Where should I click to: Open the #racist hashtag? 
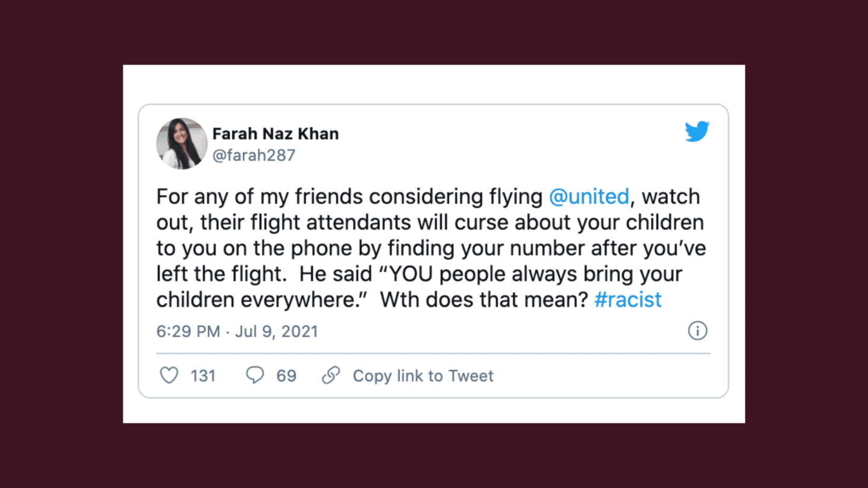coord(628,299)
